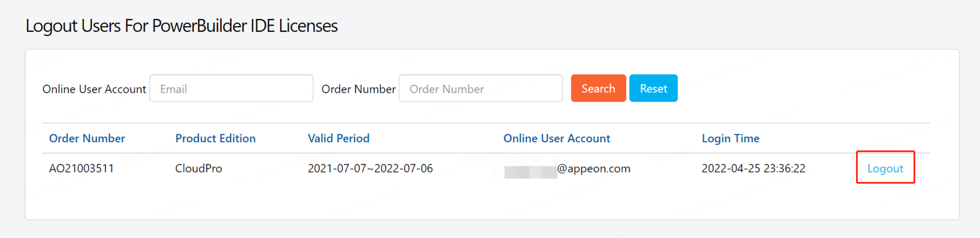Image resolution: width=980 pixels, height=238 pixels.
Task: Click the Product Edition column header
Action: (215, 138)
